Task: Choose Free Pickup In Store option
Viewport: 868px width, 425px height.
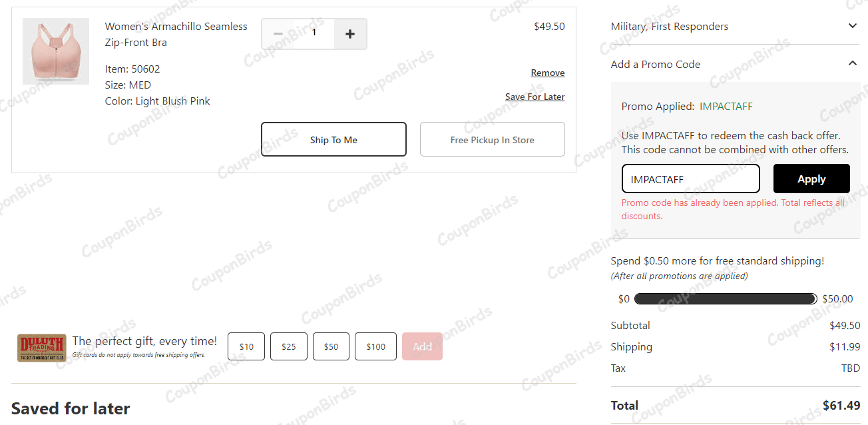Action: click(492, 139)
